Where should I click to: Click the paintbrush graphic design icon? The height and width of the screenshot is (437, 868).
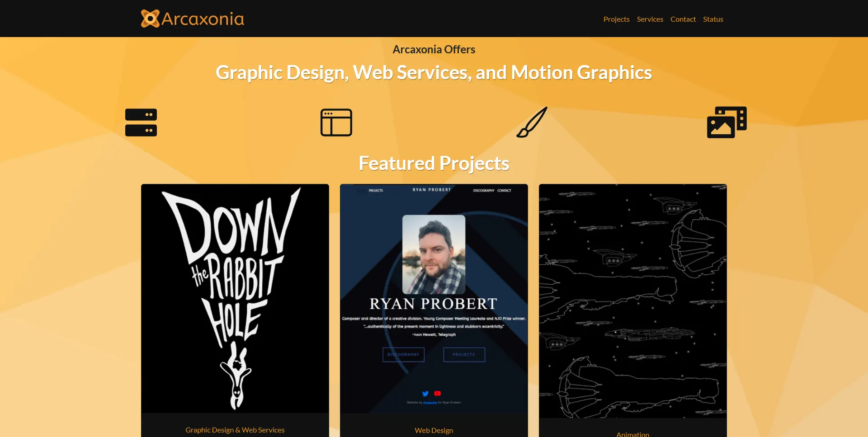click(x=532, y=122)
